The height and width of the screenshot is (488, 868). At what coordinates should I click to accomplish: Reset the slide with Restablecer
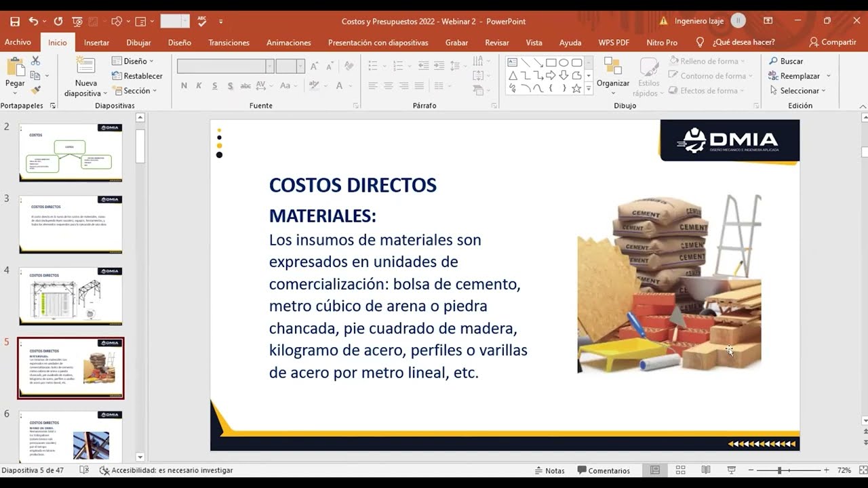click(138, 76)
